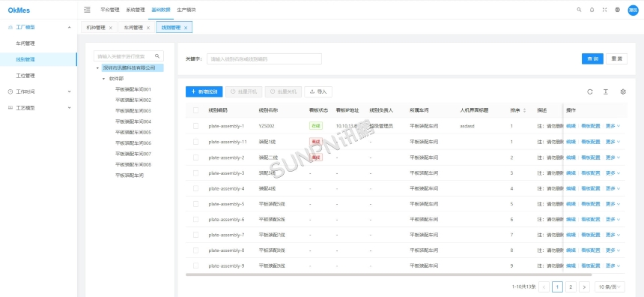644x297 pixels.
Task: Open 更多 dropdown for plate-assembly-4
Action: click(613, 188)
